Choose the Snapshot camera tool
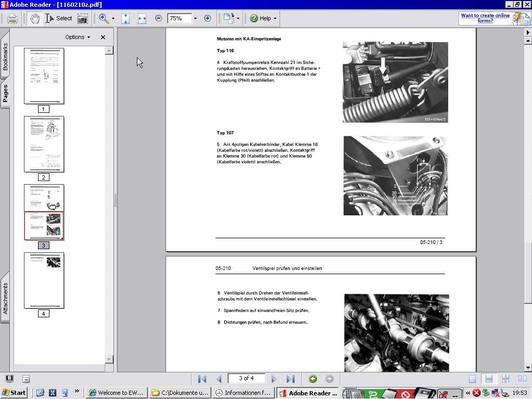Image resolution: width=532 pixels, height=399 pixels. click(82, 19)
